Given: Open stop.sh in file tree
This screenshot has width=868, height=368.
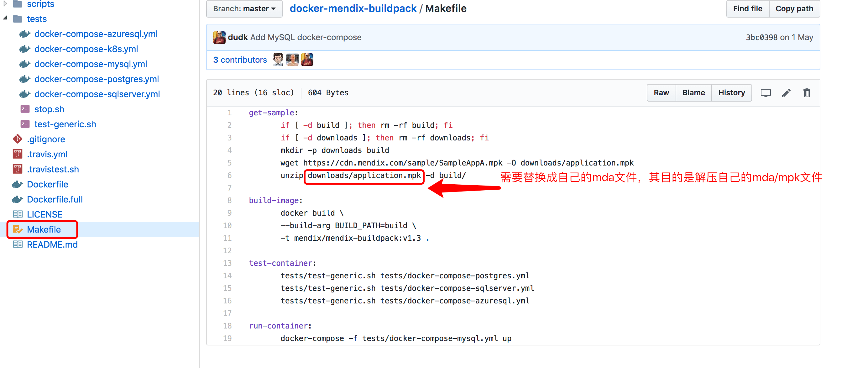Looking at the screenshot, I should coord(49,109).
